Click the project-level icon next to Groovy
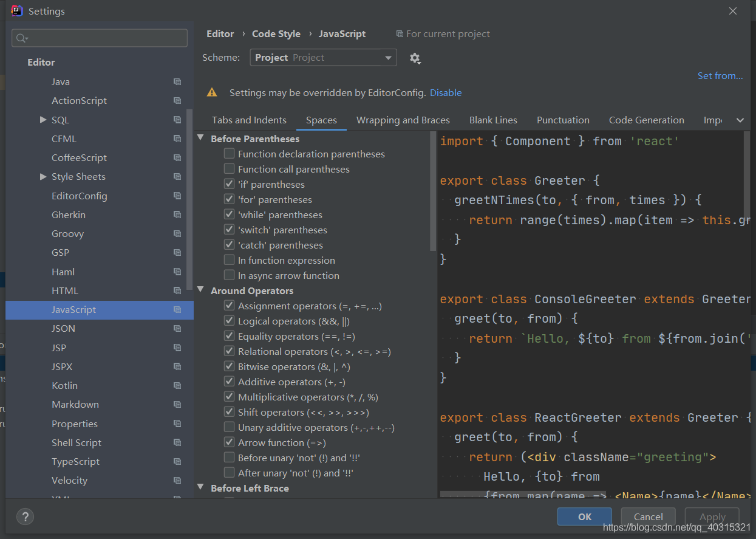 point(177,234)
